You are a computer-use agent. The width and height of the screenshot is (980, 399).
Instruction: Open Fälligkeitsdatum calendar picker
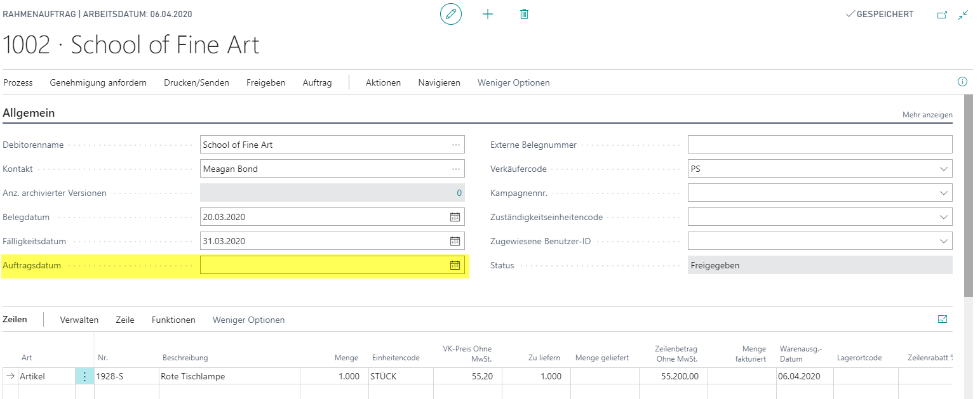coord(455,241)
